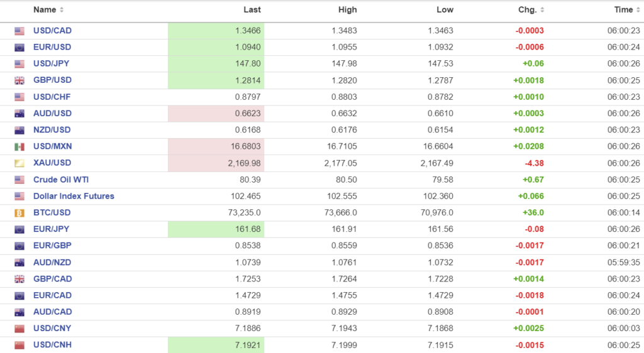Image resolution: width=644 pixels, height=353 pixels.
Task: Click the Mexico flag beside USD/MXN
Action: click(x=19, y=146)
